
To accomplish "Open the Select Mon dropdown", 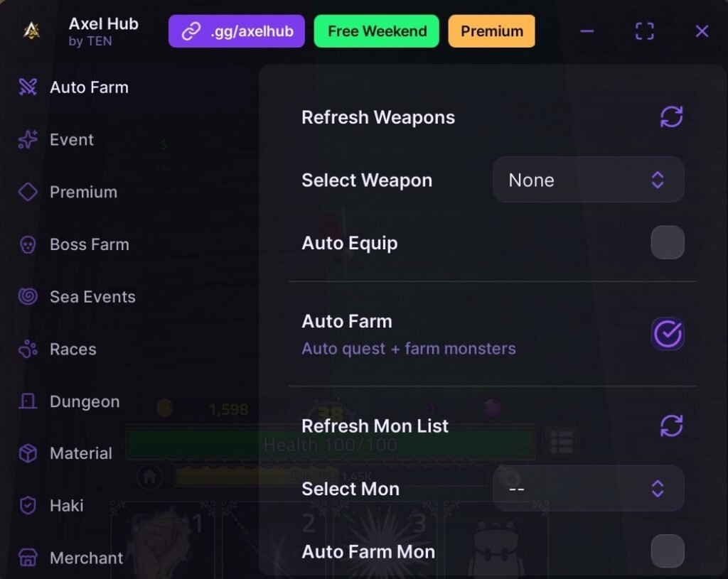I will (x=588, y=489).
